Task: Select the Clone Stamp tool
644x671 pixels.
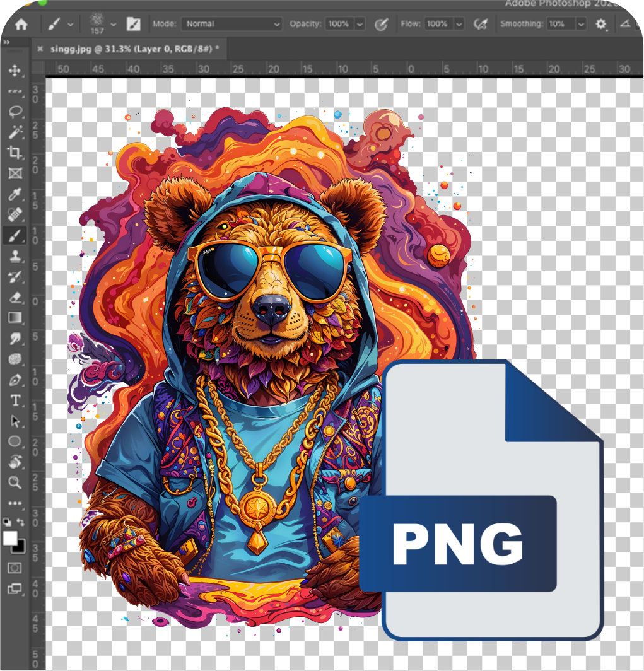Action: pyautogui.click(x=15, y=256)
